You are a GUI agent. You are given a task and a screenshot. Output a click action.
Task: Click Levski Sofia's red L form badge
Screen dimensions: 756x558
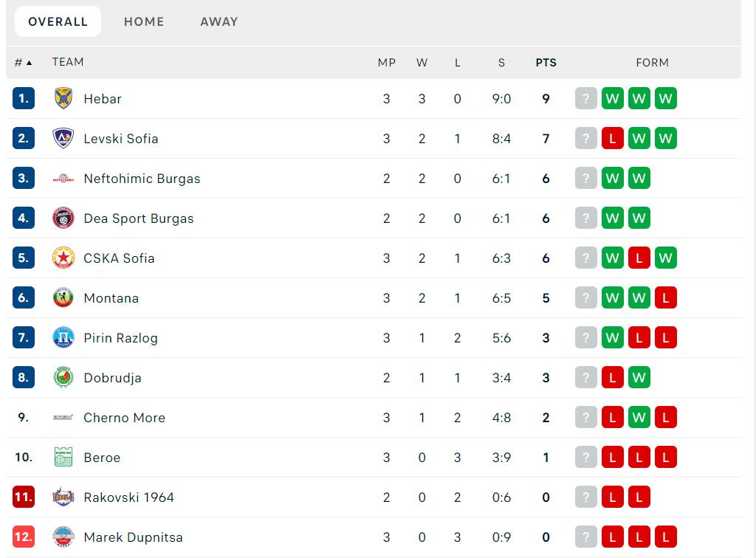(x=612, y=138)
